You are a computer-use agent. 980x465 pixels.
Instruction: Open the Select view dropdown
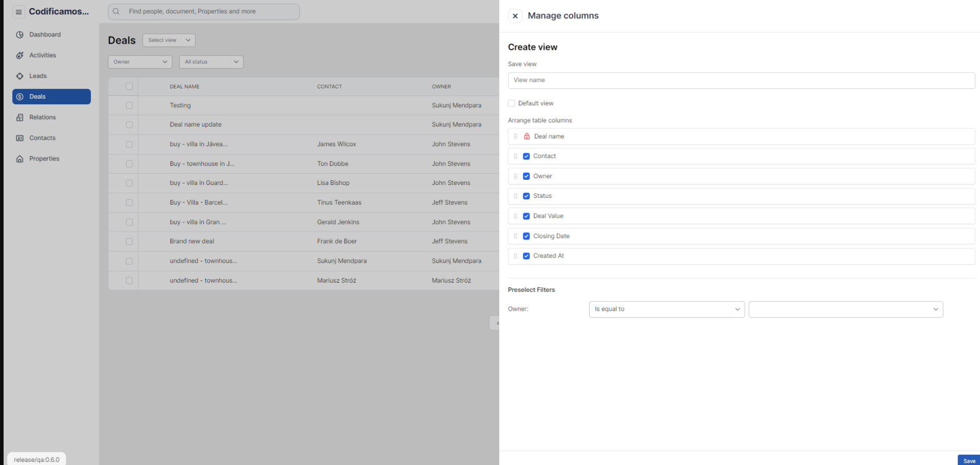point(168,40)
